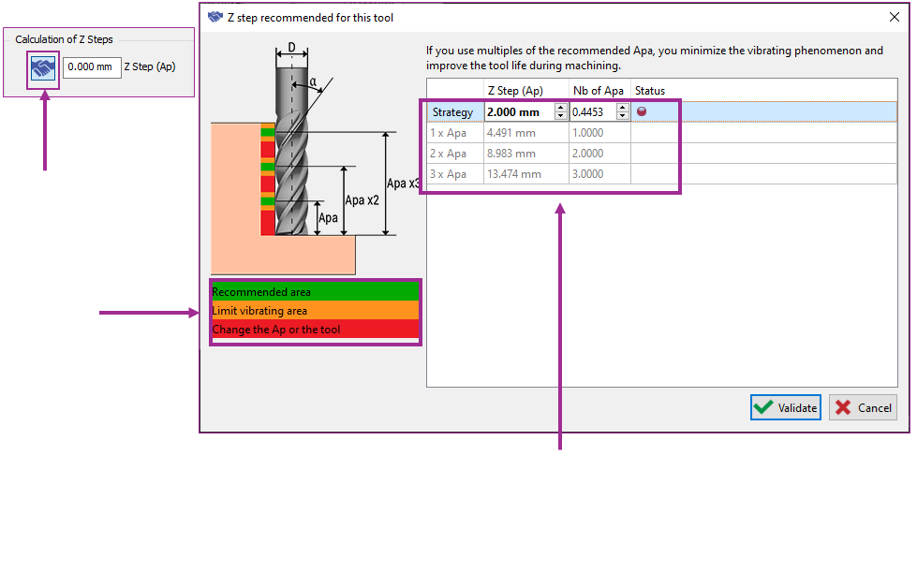Close the Z step recommended dialog

[x=893, y=17]
